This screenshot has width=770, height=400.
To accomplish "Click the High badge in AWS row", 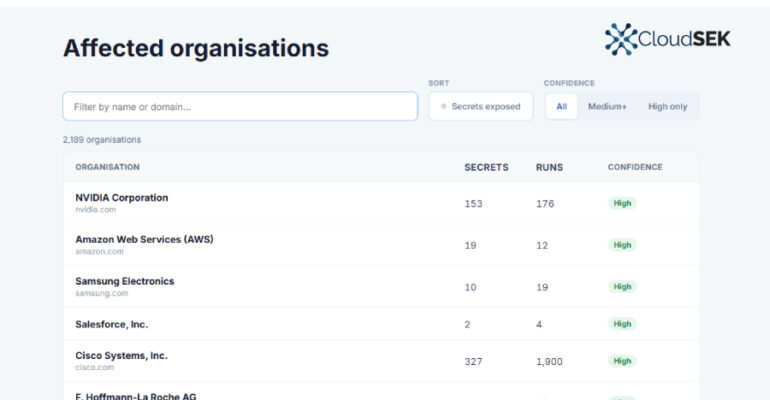I will (622, 245).
